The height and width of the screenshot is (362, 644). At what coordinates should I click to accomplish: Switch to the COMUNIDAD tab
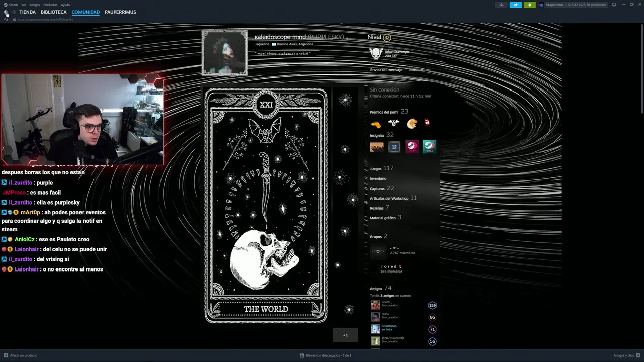point(86,12)
